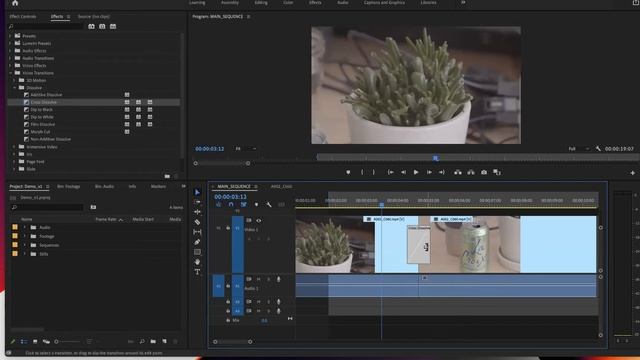Click Go to In point button
The height and width of the screenshot is (360, 640).
(391, 172)
